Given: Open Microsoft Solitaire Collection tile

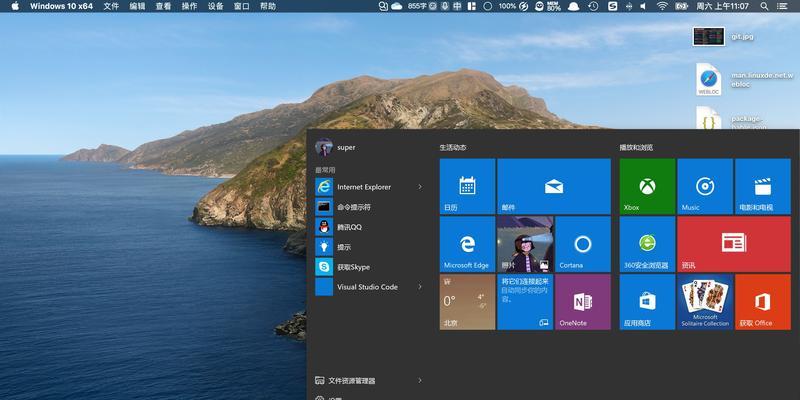Looking at the screenshot, I should pos(705,302).
